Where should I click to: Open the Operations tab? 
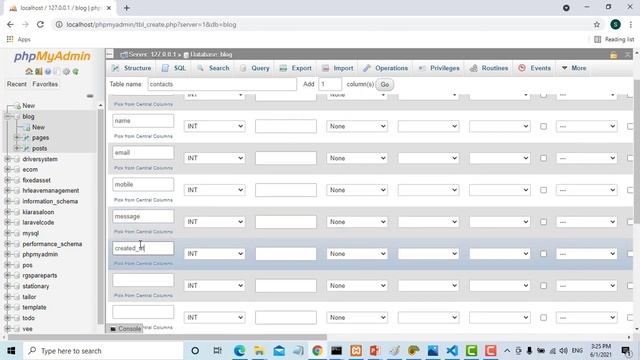coord(385,68)
